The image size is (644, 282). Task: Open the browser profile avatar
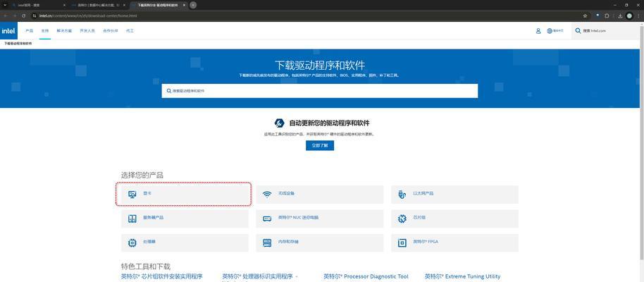629,16
